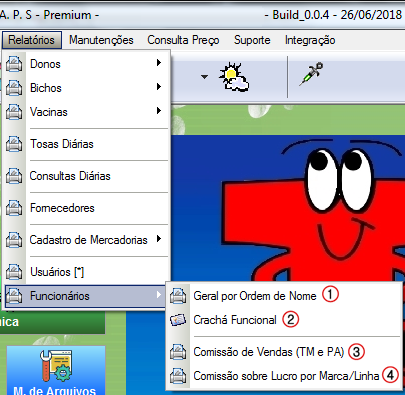405x395 pixels.
Task: Open the Integração menu
Action: 310,40
